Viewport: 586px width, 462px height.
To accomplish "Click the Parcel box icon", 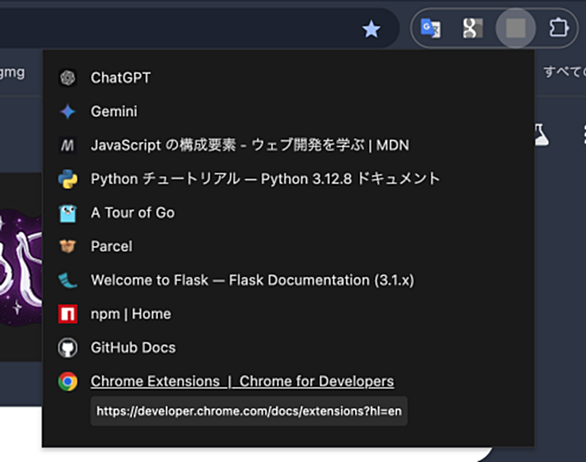I will point(68,246).
